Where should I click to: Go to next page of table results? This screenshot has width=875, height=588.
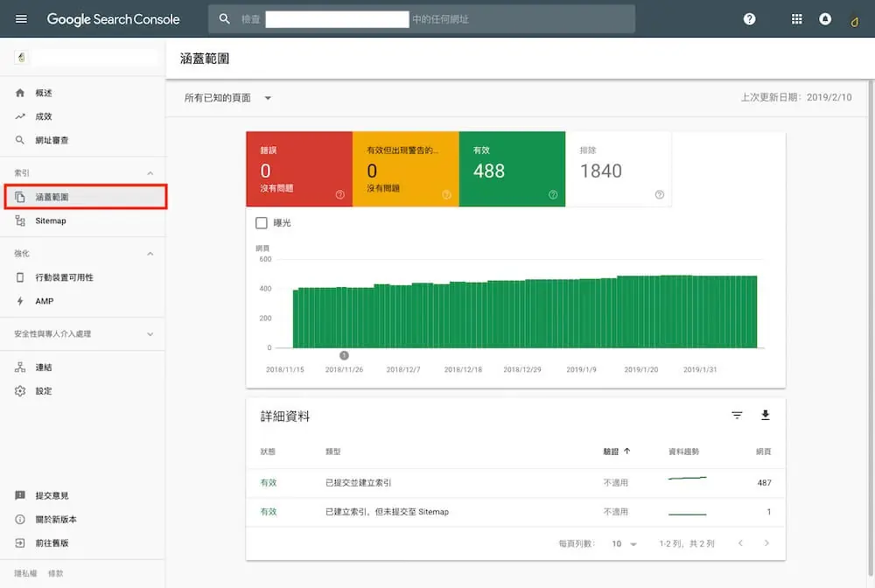tap(766, 543)
